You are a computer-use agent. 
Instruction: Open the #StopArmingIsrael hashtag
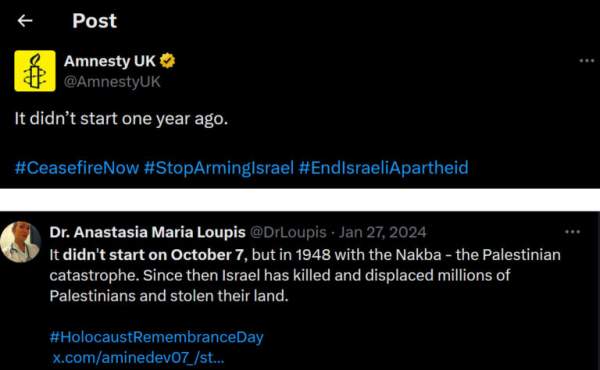click(219, 168)
